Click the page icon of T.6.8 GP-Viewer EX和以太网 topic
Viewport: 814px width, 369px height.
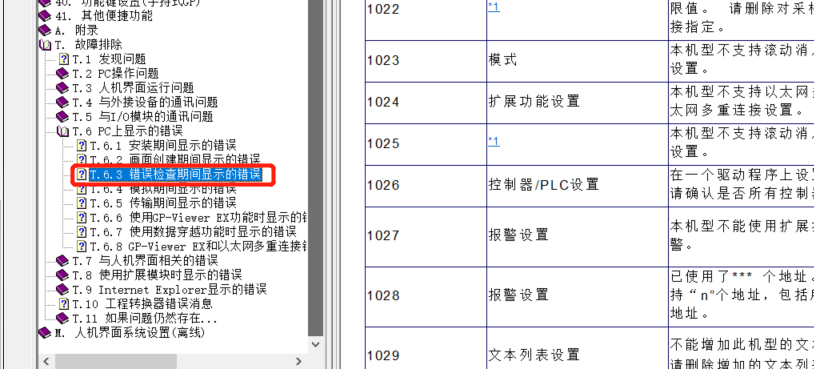click(82, 246)
